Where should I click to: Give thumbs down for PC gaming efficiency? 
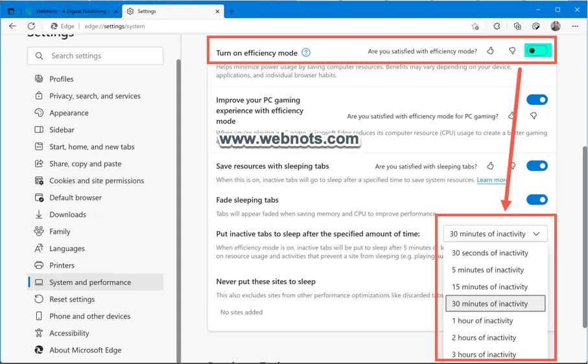(534, 116)
